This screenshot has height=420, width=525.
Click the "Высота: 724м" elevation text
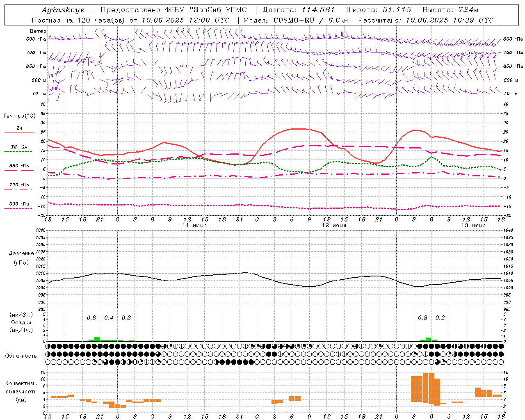pos(450,10)
